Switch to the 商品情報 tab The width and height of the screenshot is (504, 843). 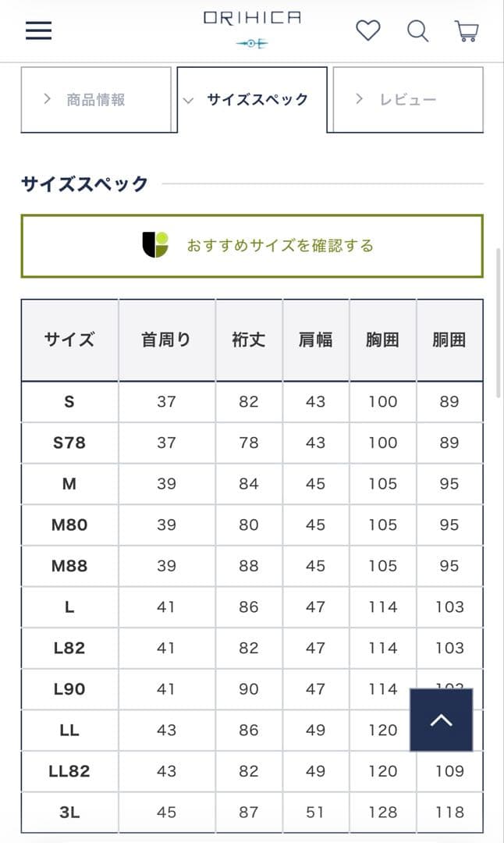click(96, 99)
